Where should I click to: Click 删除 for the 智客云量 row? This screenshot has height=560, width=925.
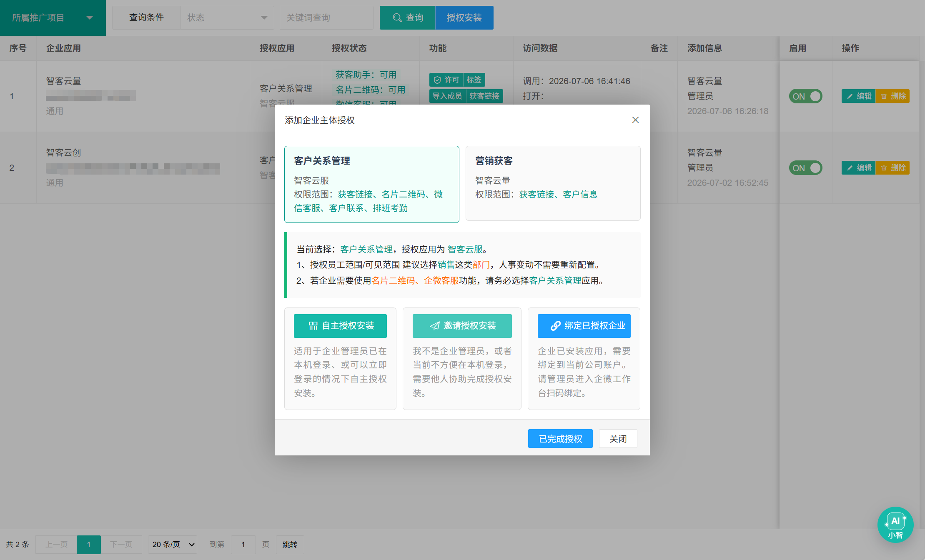click(x=892, y=96)
